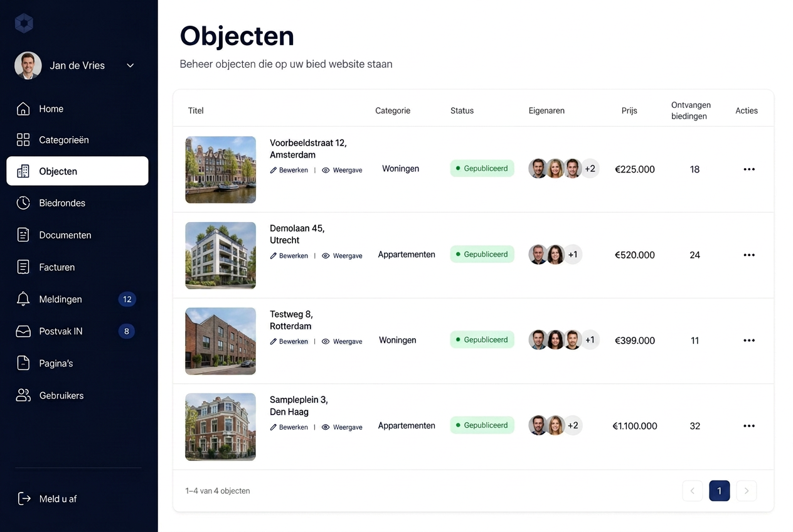793x532 pixels.
Task: Open the Facturen menu item
Action: coord(77,267)
